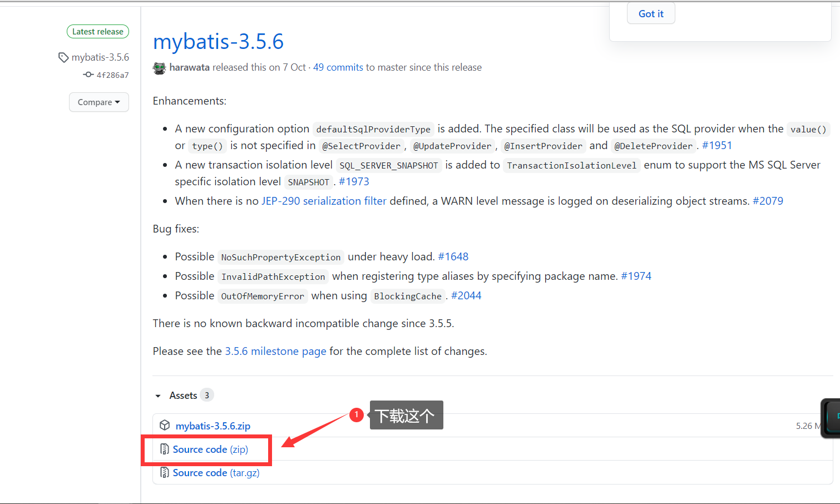Click the SQL_SERVER_SNAPSHOT code text

(389, 165)
